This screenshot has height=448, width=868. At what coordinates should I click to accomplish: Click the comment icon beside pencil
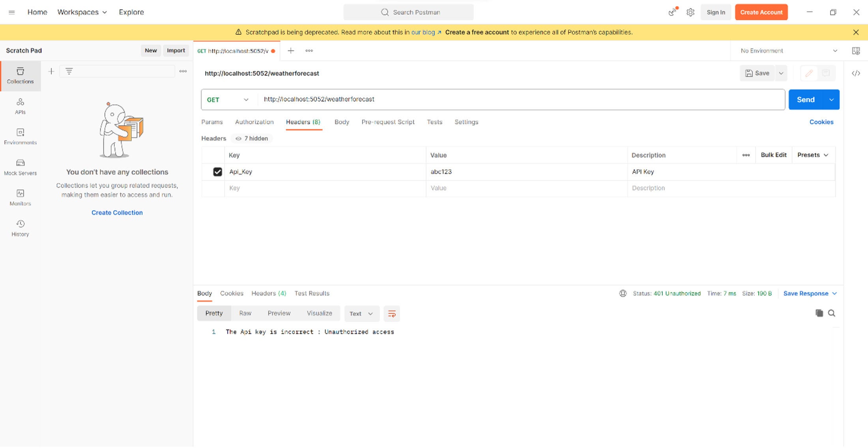click(x=826, y=73)
